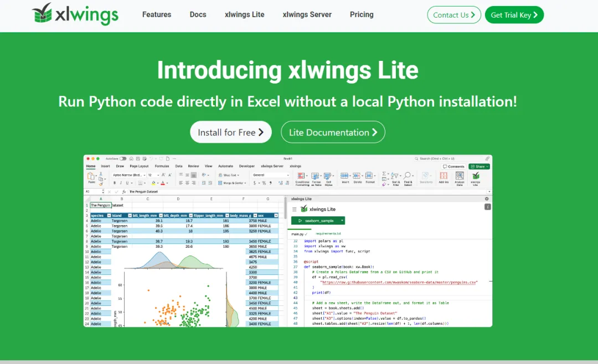Image resolution: width=598 pixels, height=364 pixels.
Task: Select the Developer ribbon tab
Action: (247, 166)
